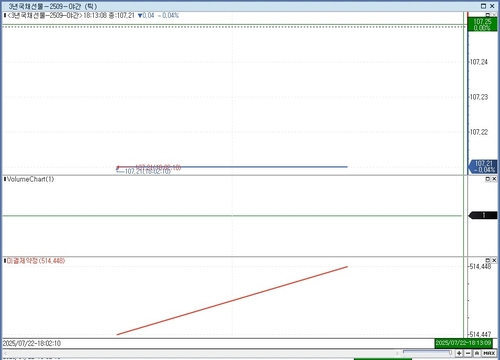Click the blue 107.21 current price tag
Image resolution: width=500 pixels, height=360 pixels.
point(483,167)
